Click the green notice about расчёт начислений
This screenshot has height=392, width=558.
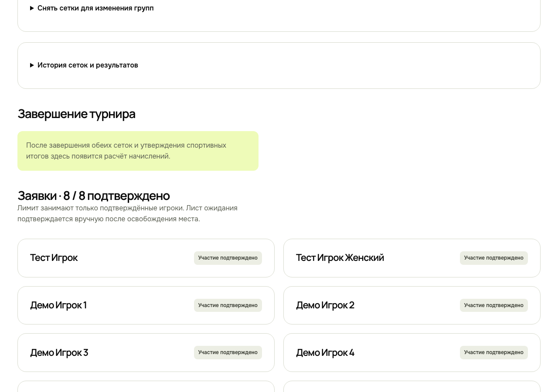[x=138, y=151]
